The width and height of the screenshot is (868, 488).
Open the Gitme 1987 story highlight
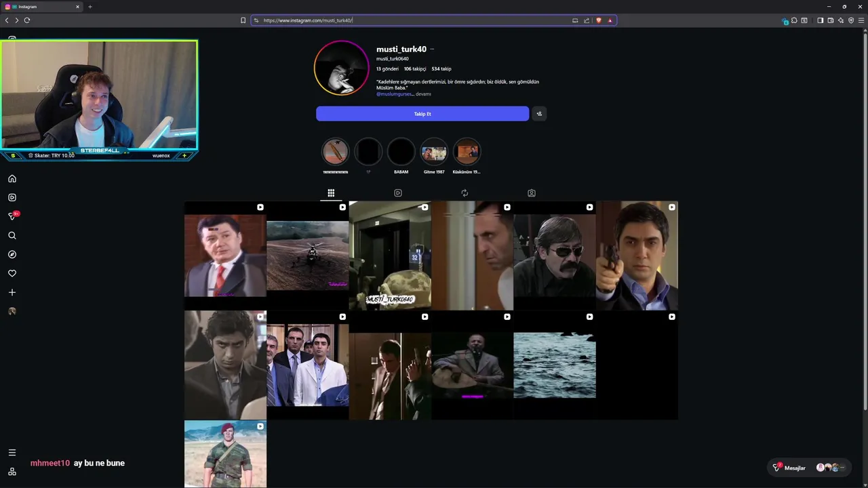pyautogui.click(x=434, y=152)
